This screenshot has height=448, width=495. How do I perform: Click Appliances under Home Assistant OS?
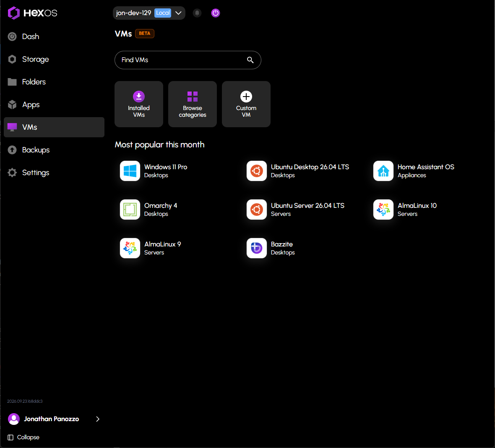tap(412, 176)
